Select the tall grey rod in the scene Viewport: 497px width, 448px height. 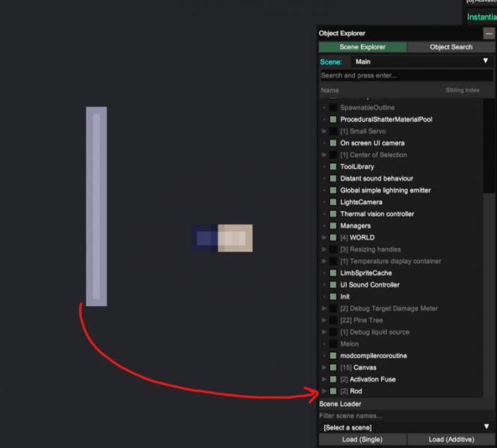(96, 206)
